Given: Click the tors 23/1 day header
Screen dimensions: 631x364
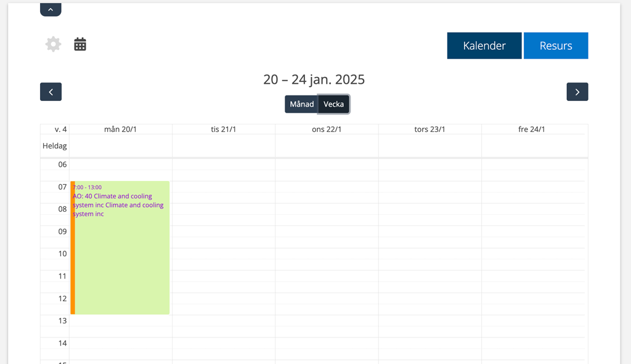Looking at the screenshot, I should (429, 129).
